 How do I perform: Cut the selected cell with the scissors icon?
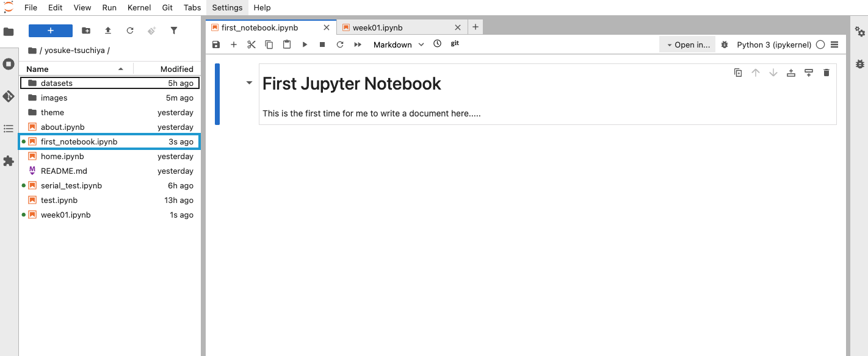click(x=251, y=44)
